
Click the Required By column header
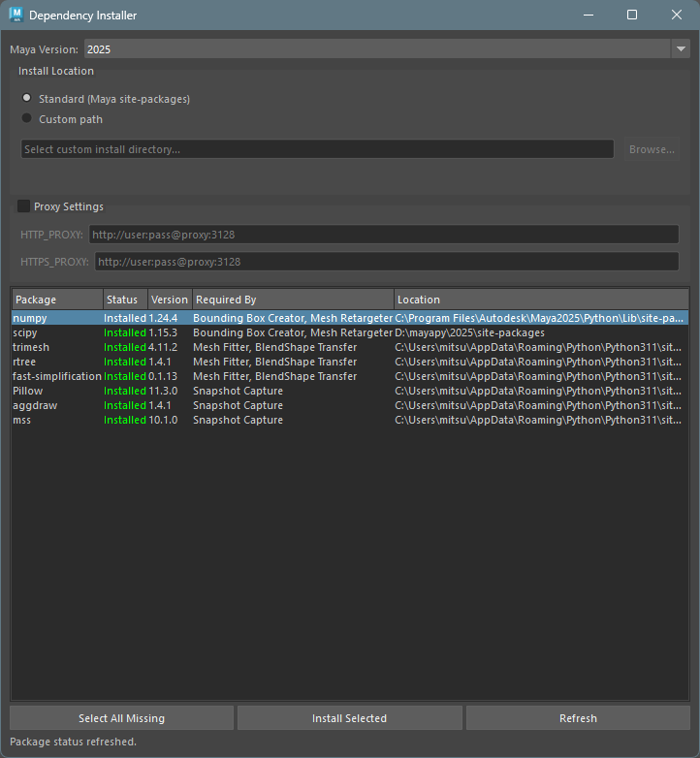(x=293, y=300)
